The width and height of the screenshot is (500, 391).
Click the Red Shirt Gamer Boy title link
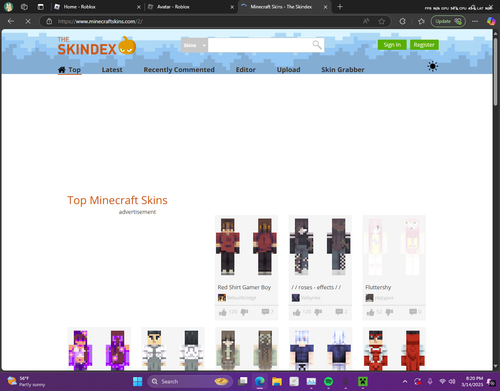244,287
